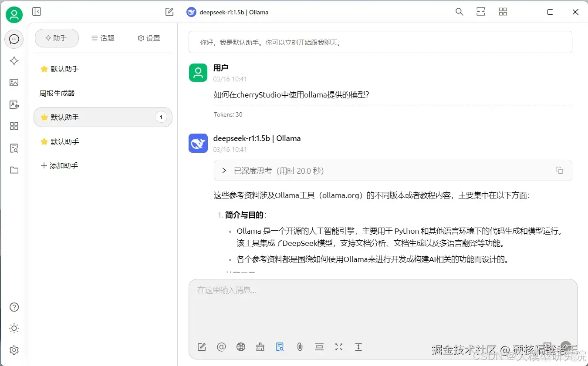The height and width of the screenshot is (366, 588).
Task: Expand input box with the fullscreen arrows icon
Action: [339, 347]
